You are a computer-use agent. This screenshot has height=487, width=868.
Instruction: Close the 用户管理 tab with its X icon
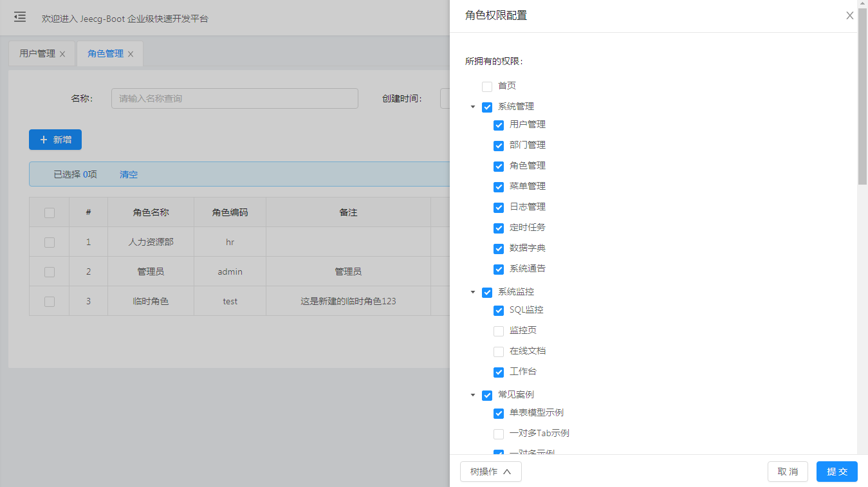(x=62, y=54)
